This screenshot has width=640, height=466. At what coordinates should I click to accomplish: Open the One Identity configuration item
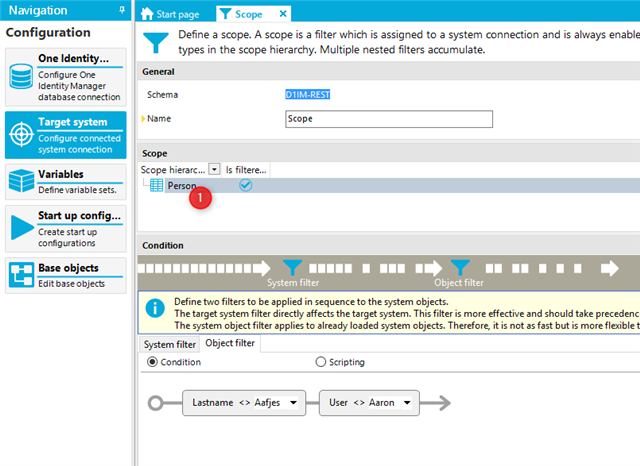[66, 77]
